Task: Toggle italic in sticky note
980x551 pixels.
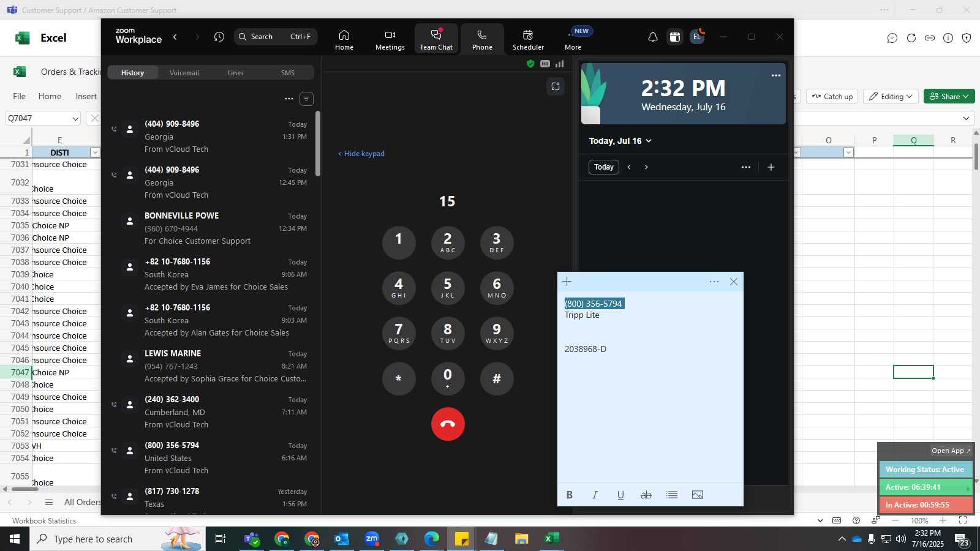Action: [595, 495]
